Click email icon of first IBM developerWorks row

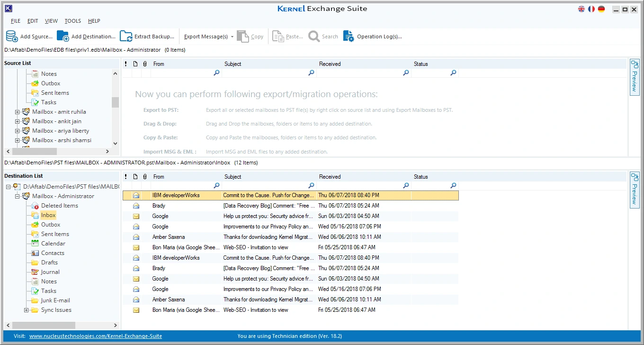coord(136,195)
